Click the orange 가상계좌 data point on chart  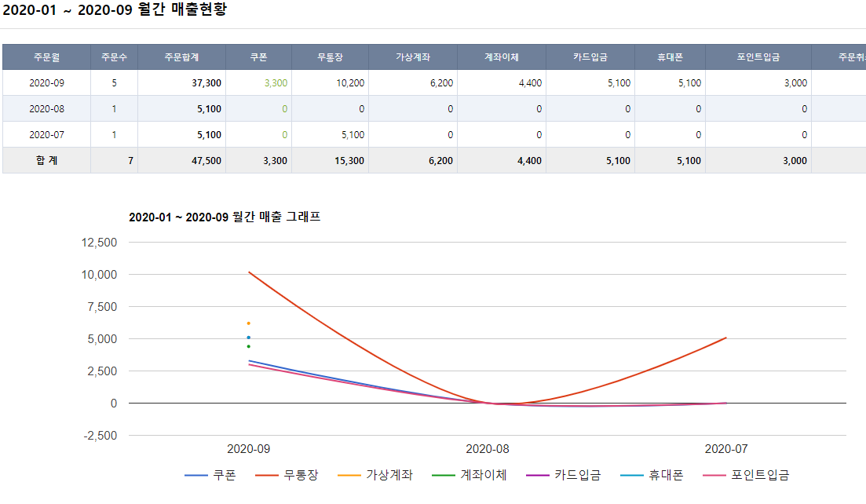point(248,323)
